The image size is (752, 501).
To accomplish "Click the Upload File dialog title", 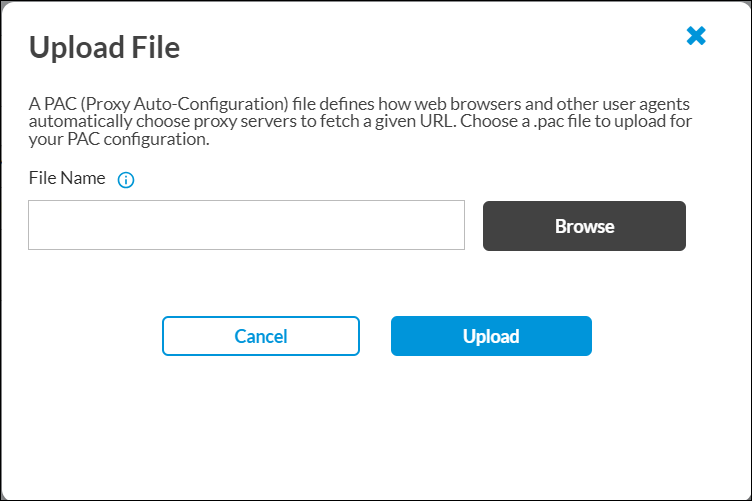I will (104, 47).
